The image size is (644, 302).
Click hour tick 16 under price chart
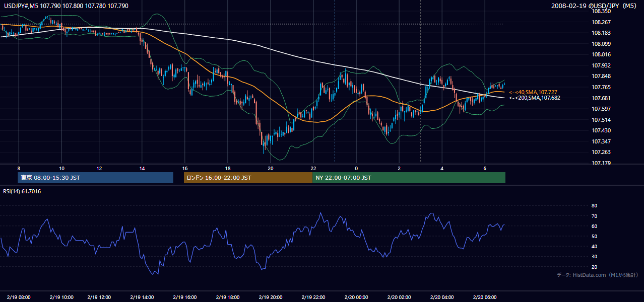pos(185,168)
